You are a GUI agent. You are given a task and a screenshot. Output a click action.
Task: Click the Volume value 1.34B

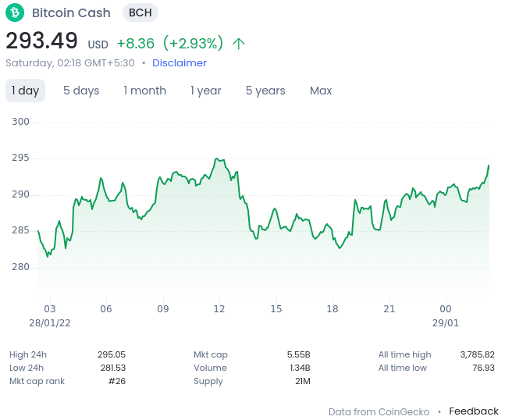coord(300,368)
